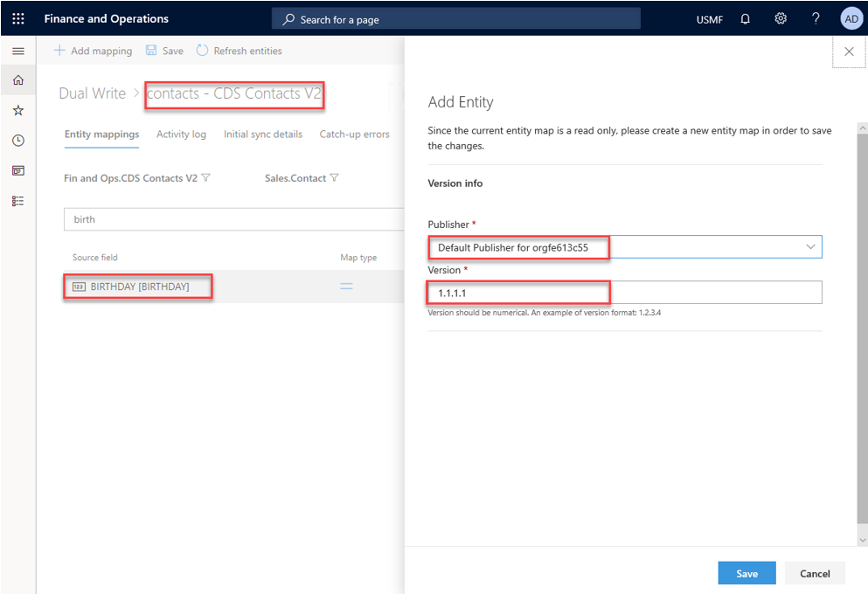This screenshot has height=594, width=868.
Task: Go to Home in the sidebar
Action: click(18, 80)
